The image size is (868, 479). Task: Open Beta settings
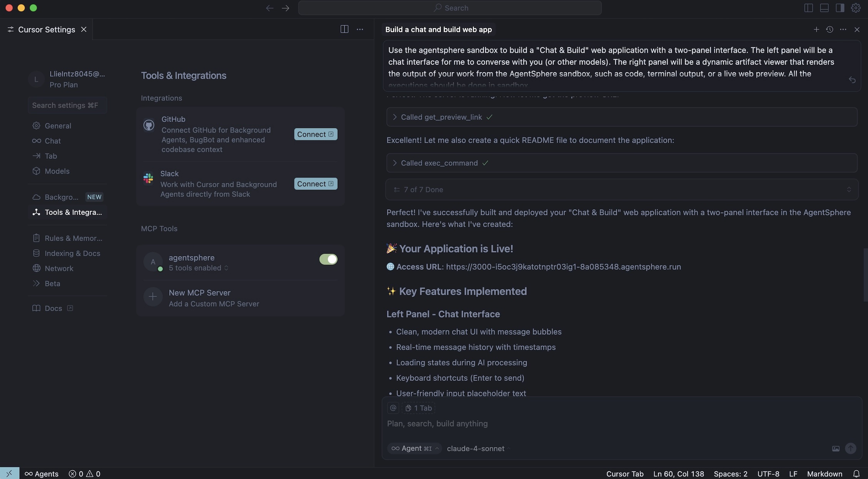pyautogui.click(x=52, y=283)
